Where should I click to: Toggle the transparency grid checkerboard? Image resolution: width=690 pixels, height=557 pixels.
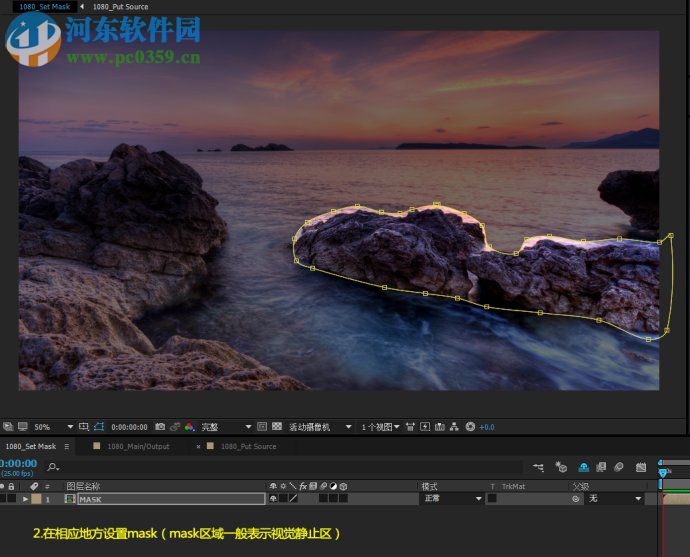[277, 426]
